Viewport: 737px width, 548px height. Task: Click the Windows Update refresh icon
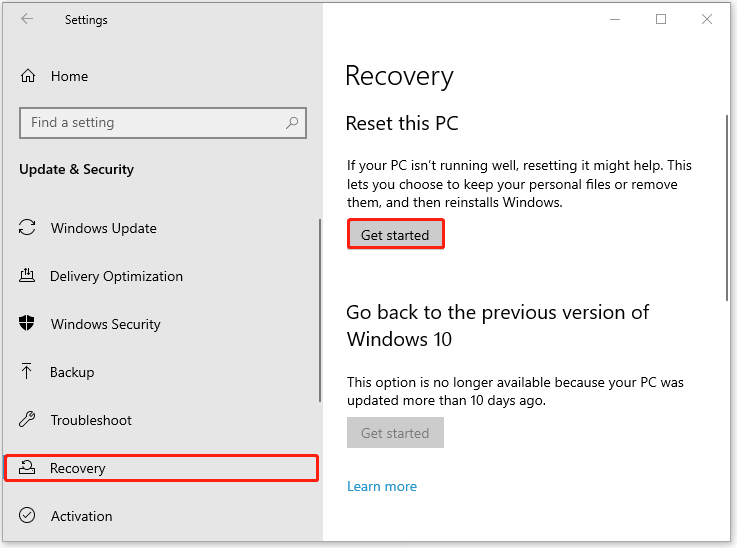[27, 227]
